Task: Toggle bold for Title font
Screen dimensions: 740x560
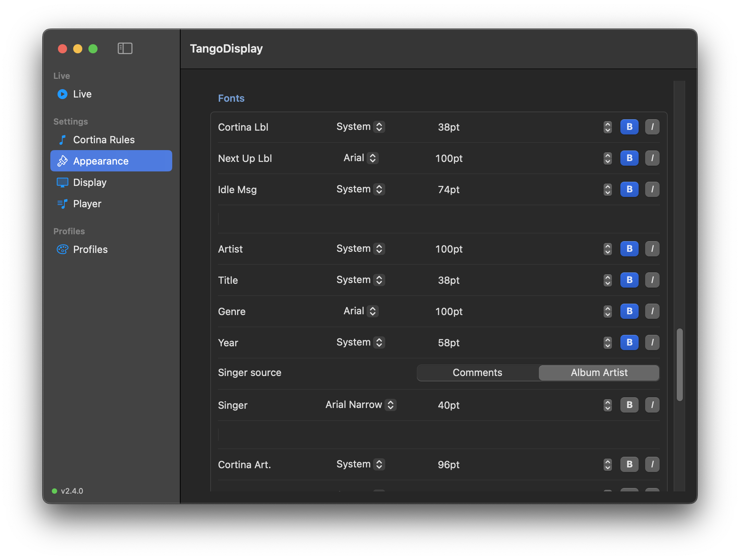Action: pyautogui.click(x=629, y=280)
